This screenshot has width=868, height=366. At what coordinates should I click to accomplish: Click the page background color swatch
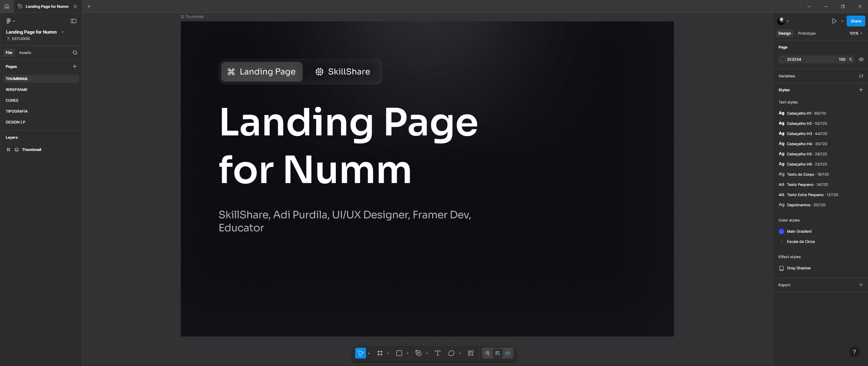click(x=783, y=59)
